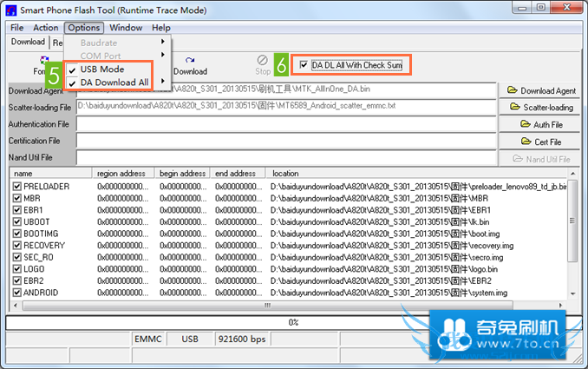Viewport: 588px width, 369px height.
Task: Switch to the Download tab
Action: click(28, 42)
